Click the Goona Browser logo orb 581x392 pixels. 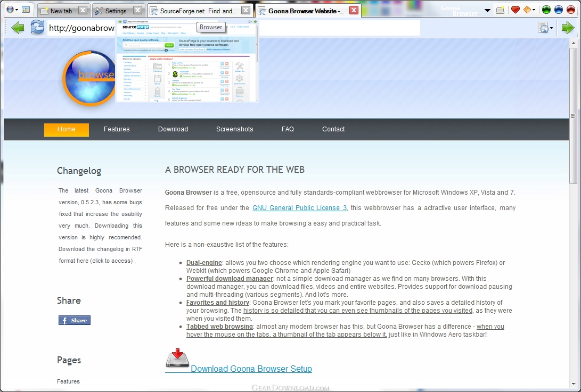coord(89,78)
